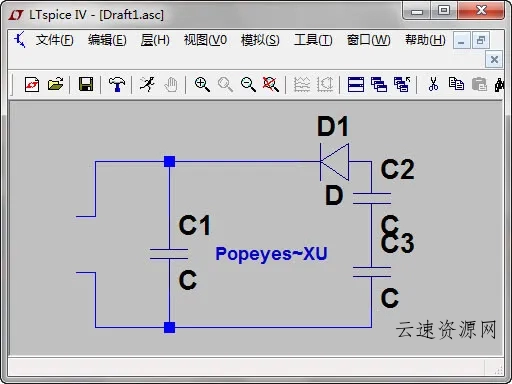Screen dimensions: 512x384
Task: Open Control Panel via the hammer icon
Action: [117, 84]
